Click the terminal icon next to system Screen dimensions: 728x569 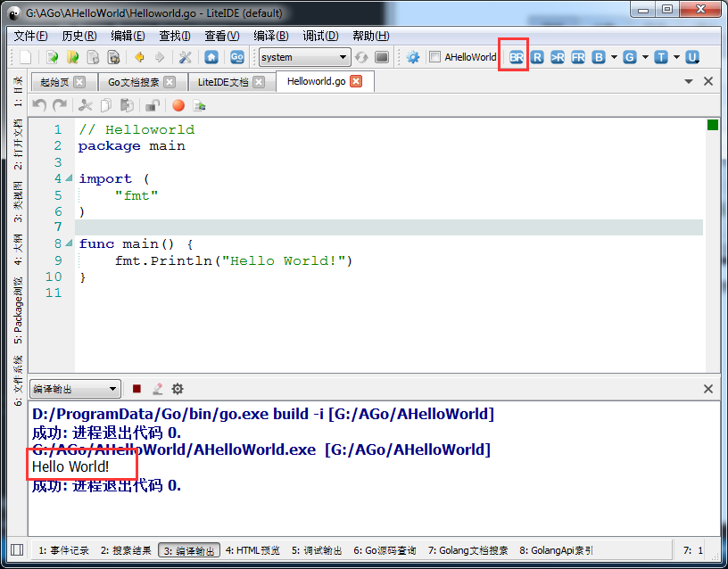click(x=382, y=57)
